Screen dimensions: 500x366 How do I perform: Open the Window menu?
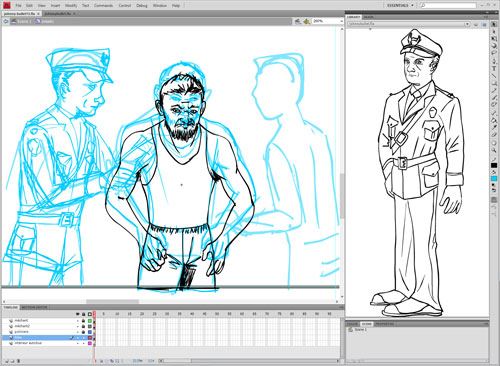click(x=159, y=5)
